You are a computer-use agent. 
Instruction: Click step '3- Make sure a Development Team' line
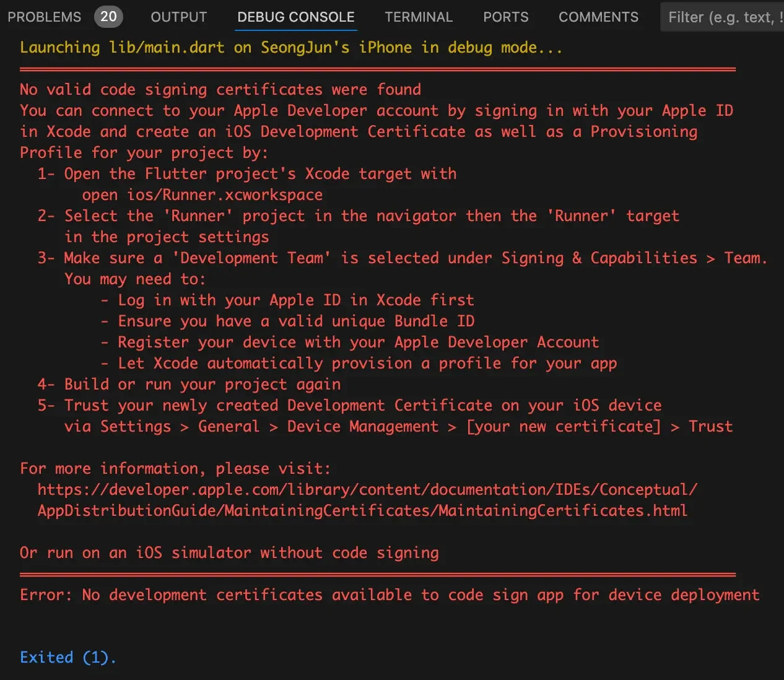coord(403,258)
